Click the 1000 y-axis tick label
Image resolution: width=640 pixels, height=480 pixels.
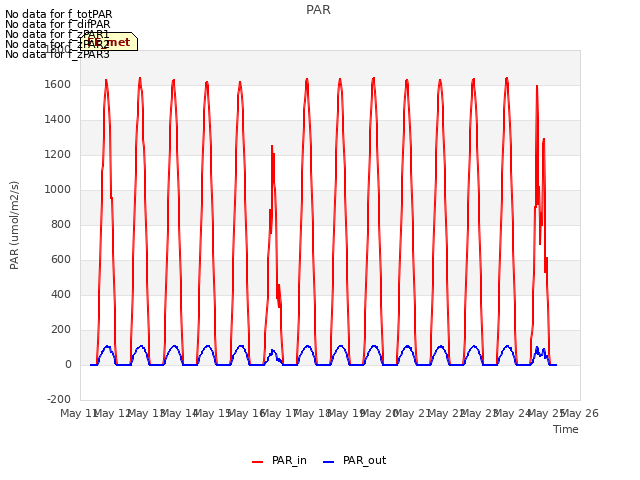click(58, 190)
